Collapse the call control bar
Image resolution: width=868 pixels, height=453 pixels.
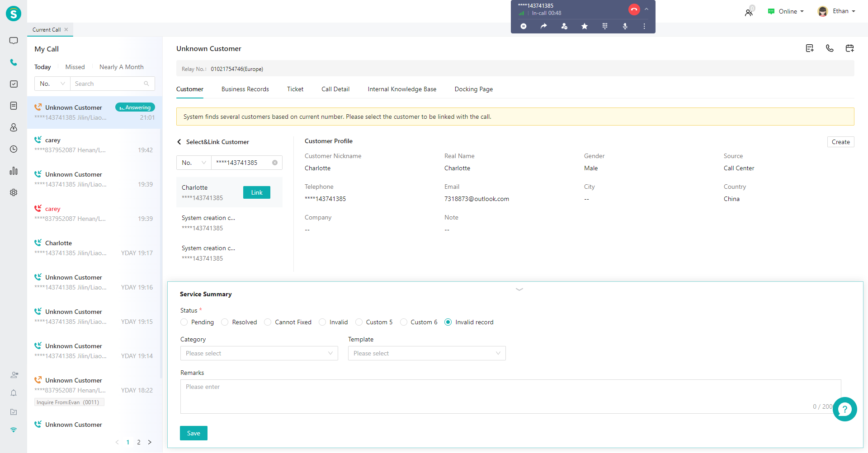coord(646,9)
